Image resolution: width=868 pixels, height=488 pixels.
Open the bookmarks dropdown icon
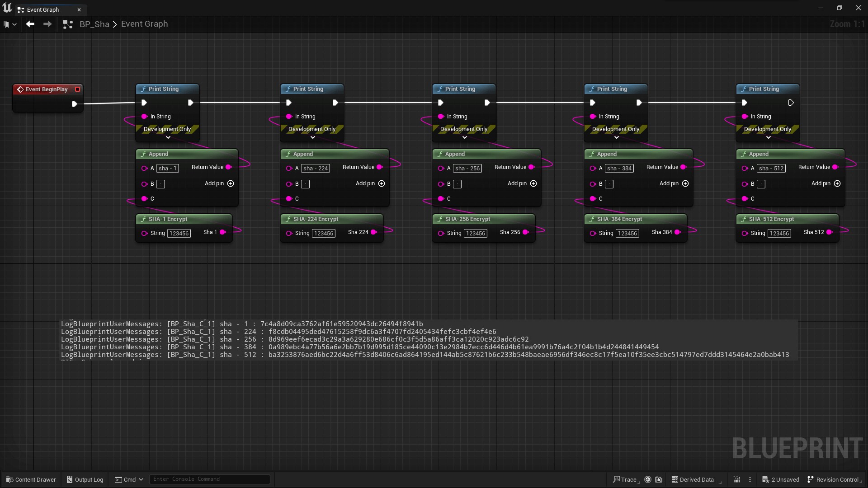(9, 24)
